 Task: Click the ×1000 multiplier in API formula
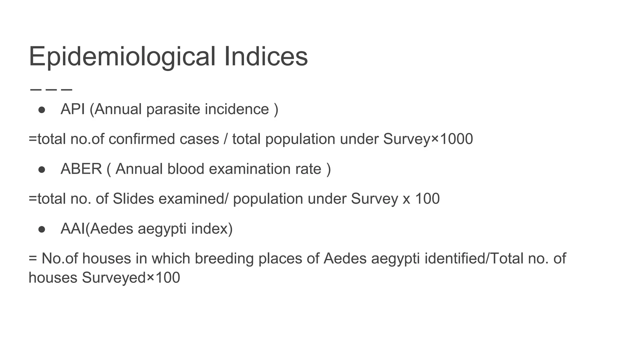(x=451, y=139)
